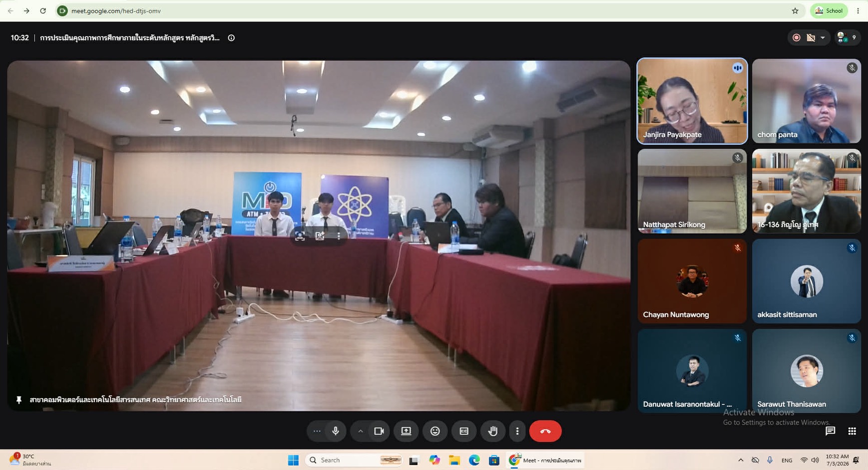Image resolution: width=868 pixels, height=470 pixels.
Task: Select Janjira Payakpate's video tile
Action: pyautogui.click(x=692, y=101)
